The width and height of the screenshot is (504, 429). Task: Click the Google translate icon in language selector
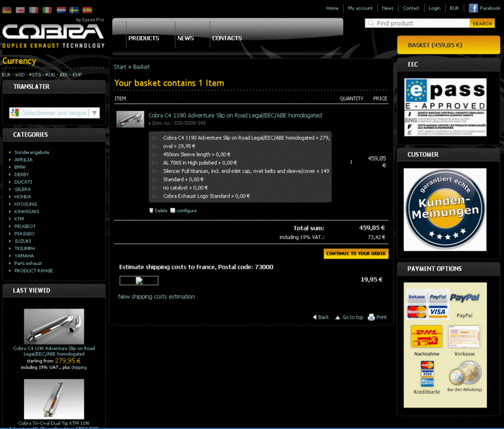[x=15, y=112]
